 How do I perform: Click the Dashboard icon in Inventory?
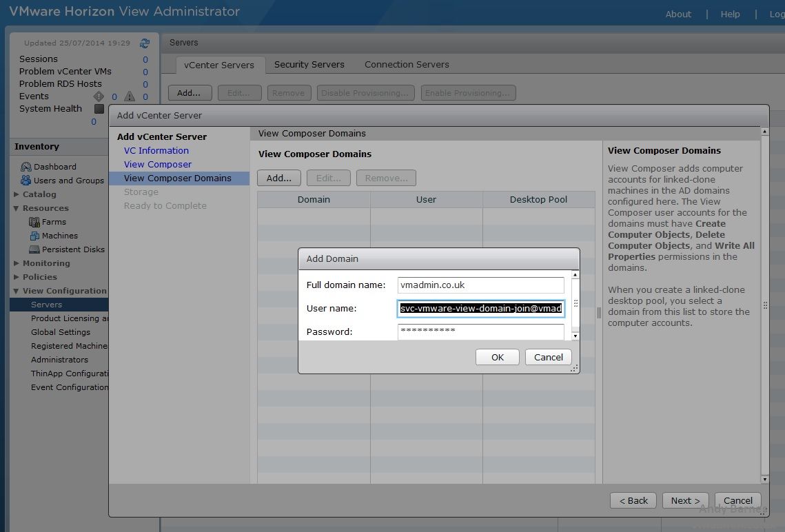point(26,167)
